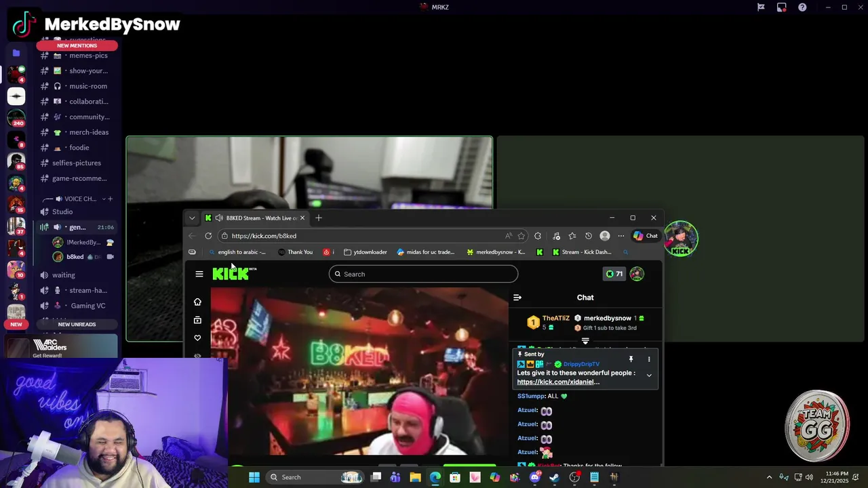
Task: Open 'english to arabic' bookmark
Action: 237,252
